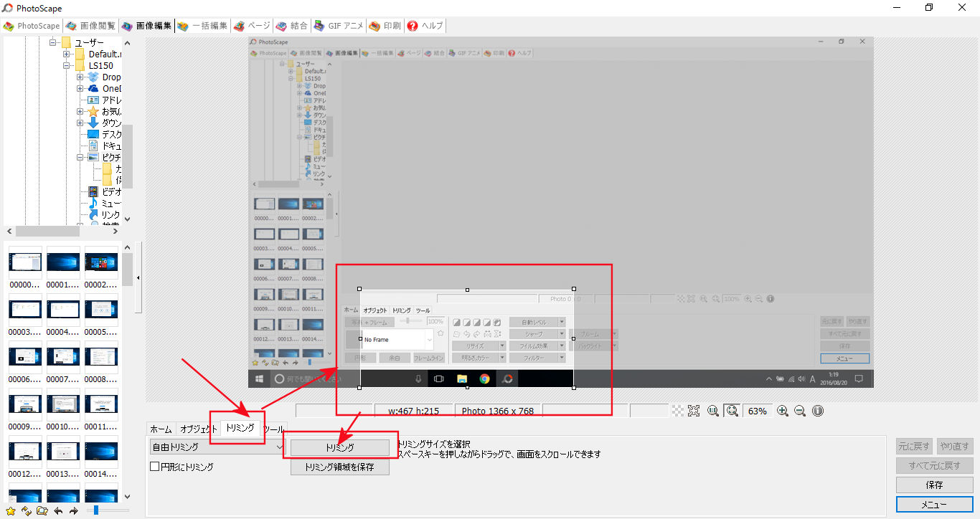Open the ヘルプ help tab
The width and height of the screenshot is (980, 519).
tap(425, 26)
